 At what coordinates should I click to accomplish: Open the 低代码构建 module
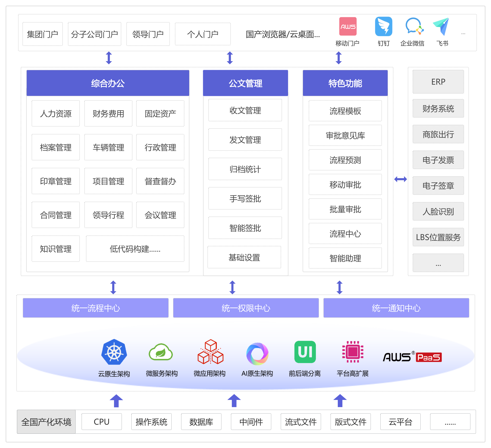pos(135,249)
